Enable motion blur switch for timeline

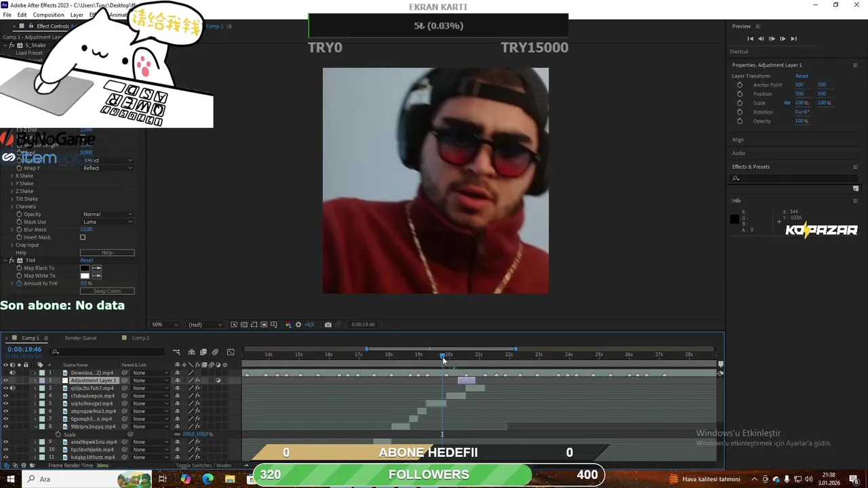pyautogui.click(x=215, y=352)
